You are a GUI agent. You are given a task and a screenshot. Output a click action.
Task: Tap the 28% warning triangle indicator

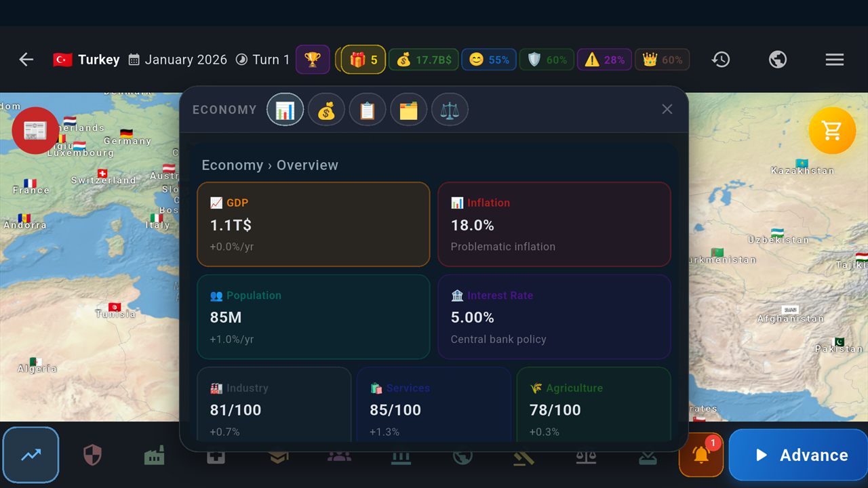coord(605,60)
